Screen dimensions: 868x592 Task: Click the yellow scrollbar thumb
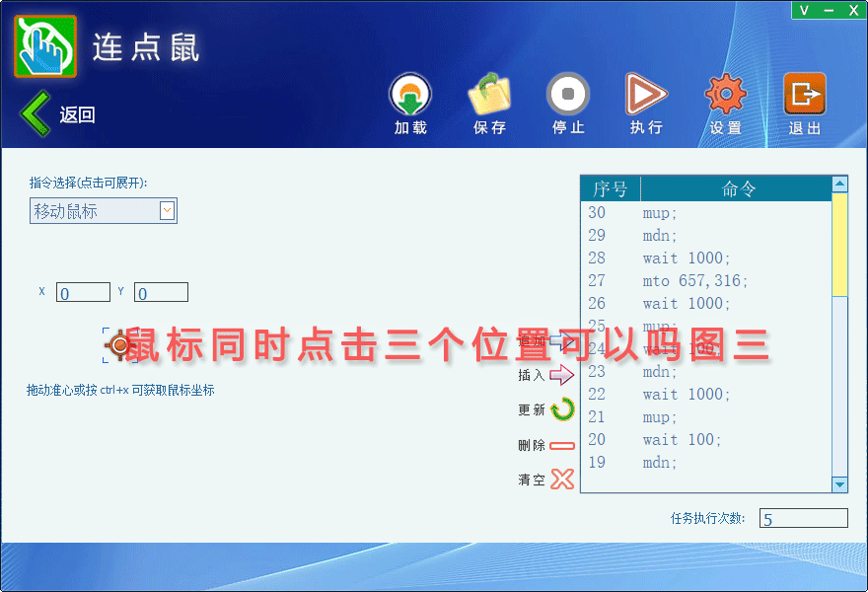click(x=839, y=245)
